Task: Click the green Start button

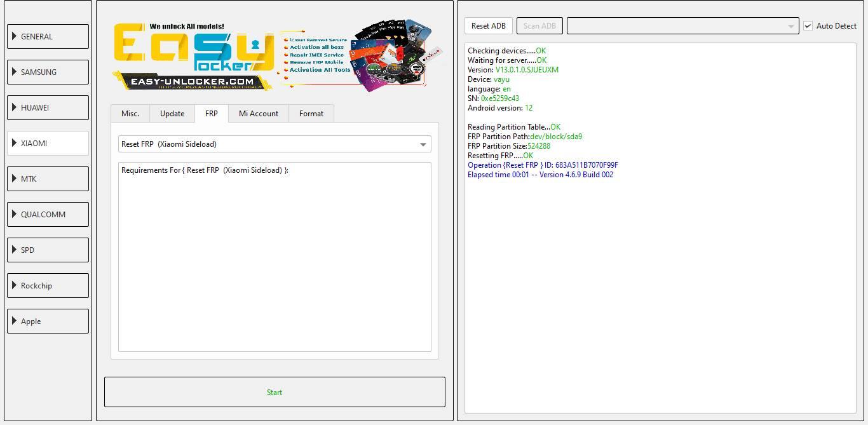Action: [x=275, y=392]
